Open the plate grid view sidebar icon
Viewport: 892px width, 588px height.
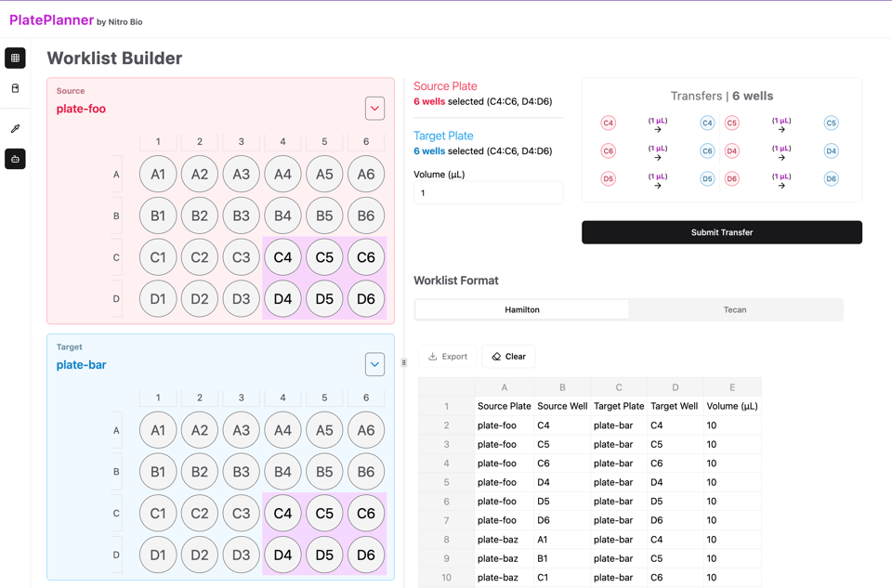(x=15, y=58)
